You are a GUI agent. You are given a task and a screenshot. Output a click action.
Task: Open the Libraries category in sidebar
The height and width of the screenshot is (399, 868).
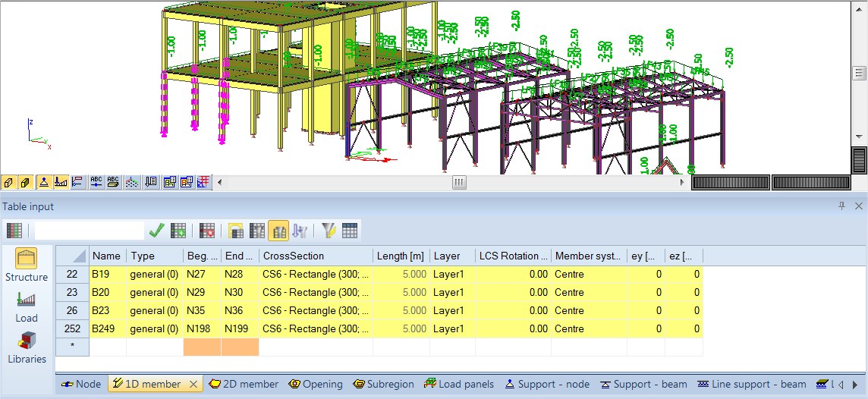tap(27, 347)
